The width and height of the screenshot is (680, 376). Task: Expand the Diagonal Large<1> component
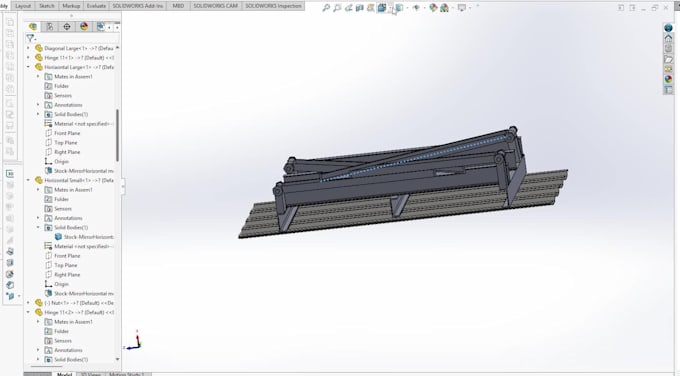(29, 48)
